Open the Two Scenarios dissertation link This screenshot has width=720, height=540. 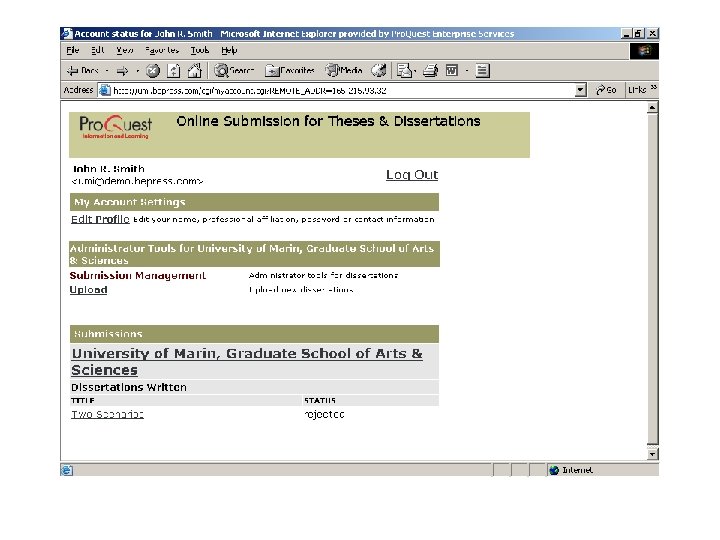107,414
